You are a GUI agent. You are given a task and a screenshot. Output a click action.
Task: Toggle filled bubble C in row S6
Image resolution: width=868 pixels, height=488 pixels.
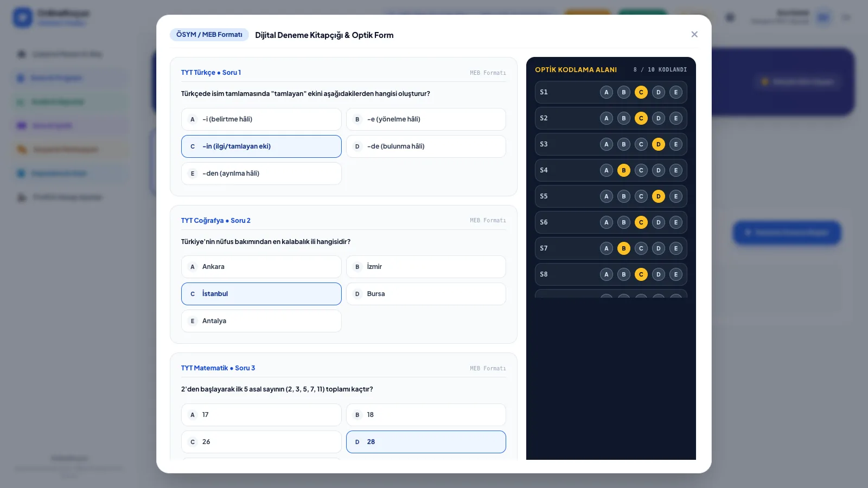641,222
